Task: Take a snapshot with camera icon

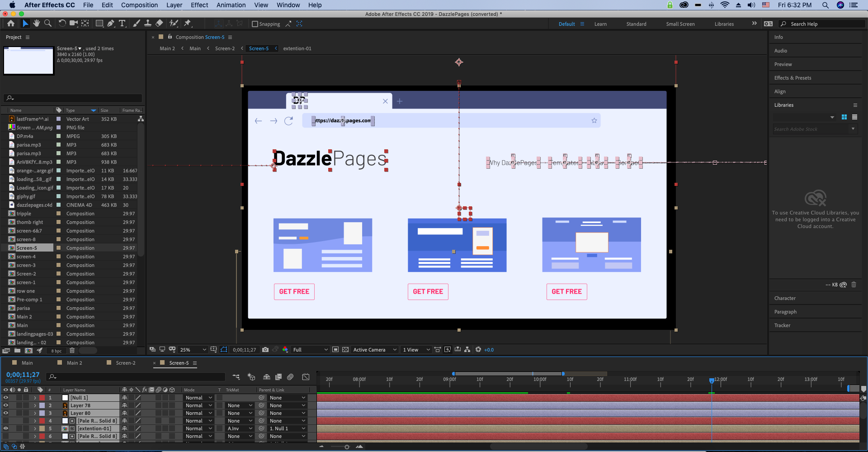Action: pyautogui.click(x=265, y=350)
